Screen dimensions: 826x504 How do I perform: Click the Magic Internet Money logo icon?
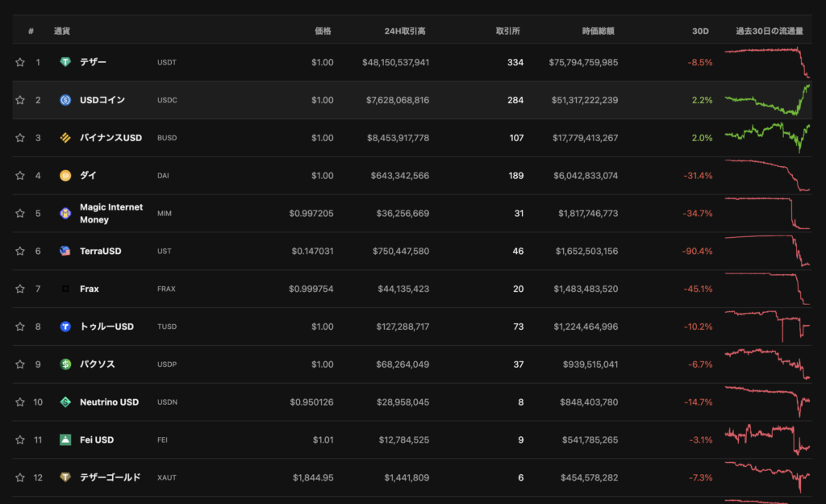(x=65, y=213)
